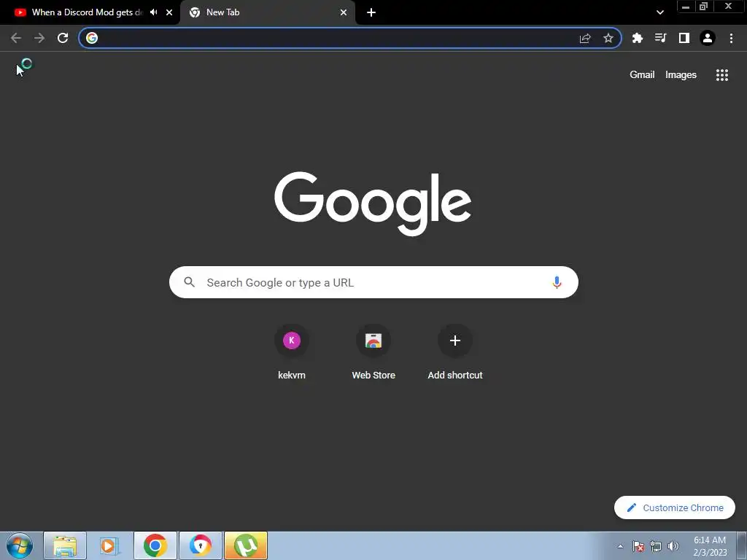Click the magnifier icon in search box
The width and height of the screenshot is (747, 560).
coord(189,282)
